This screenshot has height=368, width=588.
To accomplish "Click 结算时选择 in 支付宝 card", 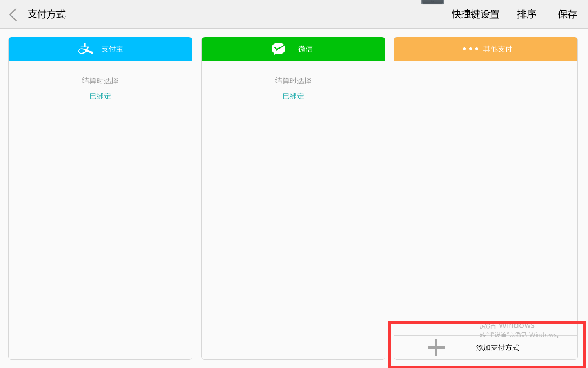I will tap(100, 81).
